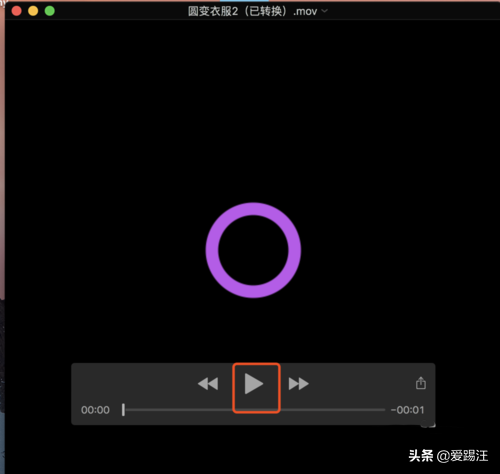
Task: Click the 头条 @爱踢汪 watermark text
Action: pyautogui.click(x=448, y=456)
